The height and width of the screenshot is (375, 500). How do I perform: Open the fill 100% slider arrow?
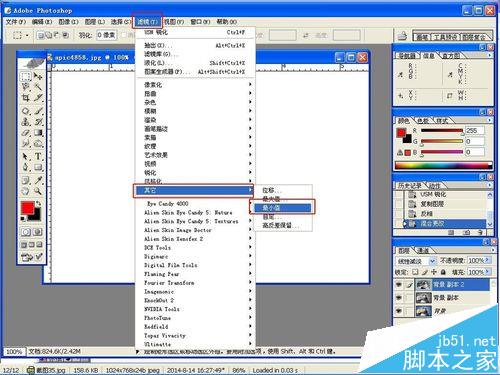488,272
